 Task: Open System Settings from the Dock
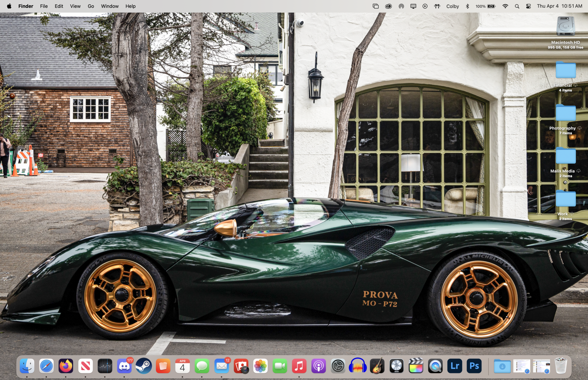pos(338,366)
